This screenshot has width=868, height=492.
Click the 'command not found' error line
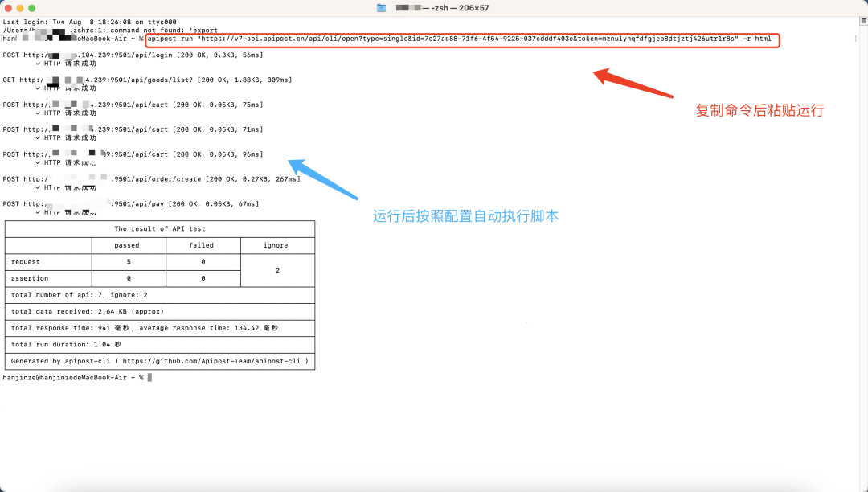110,31
